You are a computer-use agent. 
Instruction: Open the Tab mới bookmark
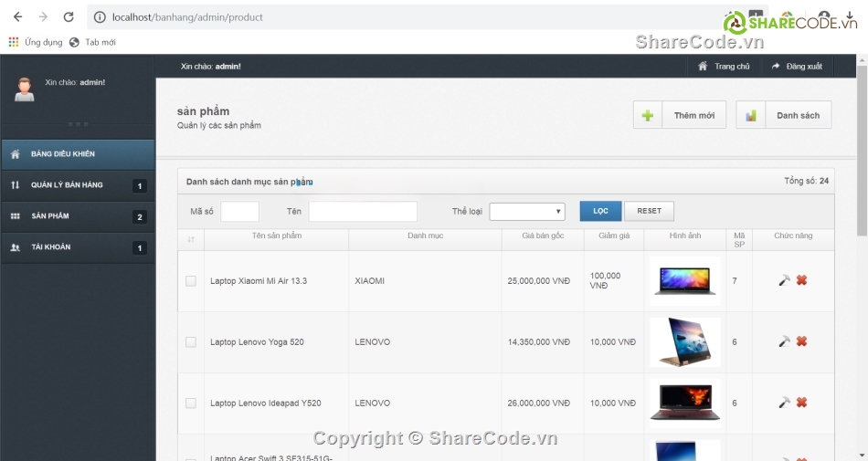click(x=93, y=42)
